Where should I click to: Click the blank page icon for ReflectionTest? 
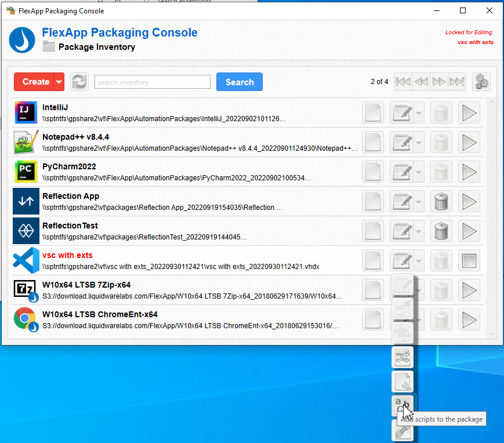pos(373,231)
